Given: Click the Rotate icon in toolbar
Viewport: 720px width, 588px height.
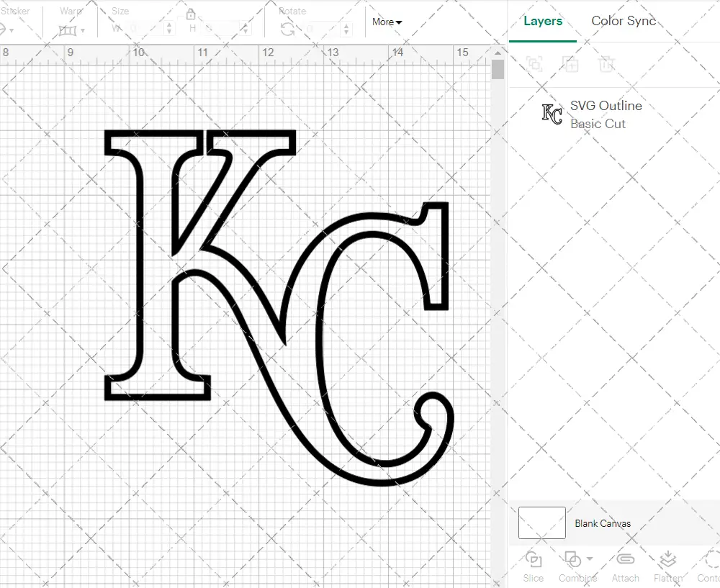Looking at the screenshot, I should point(287,29).
